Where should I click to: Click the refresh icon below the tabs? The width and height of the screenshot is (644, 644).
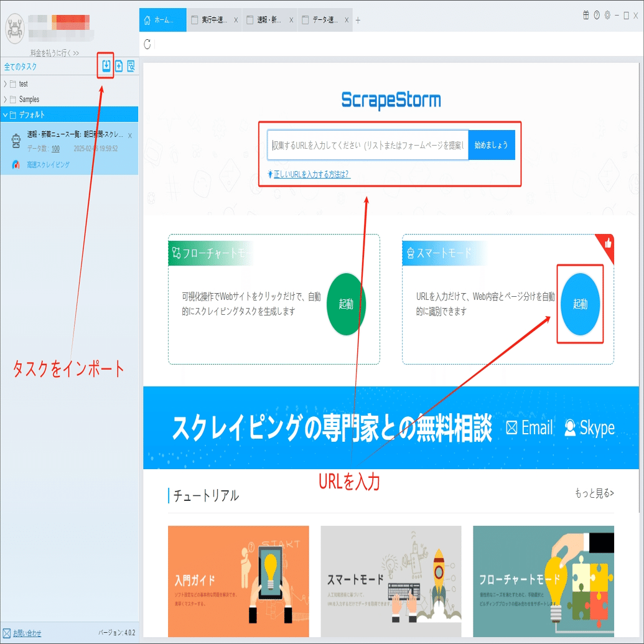click(147, 44)
